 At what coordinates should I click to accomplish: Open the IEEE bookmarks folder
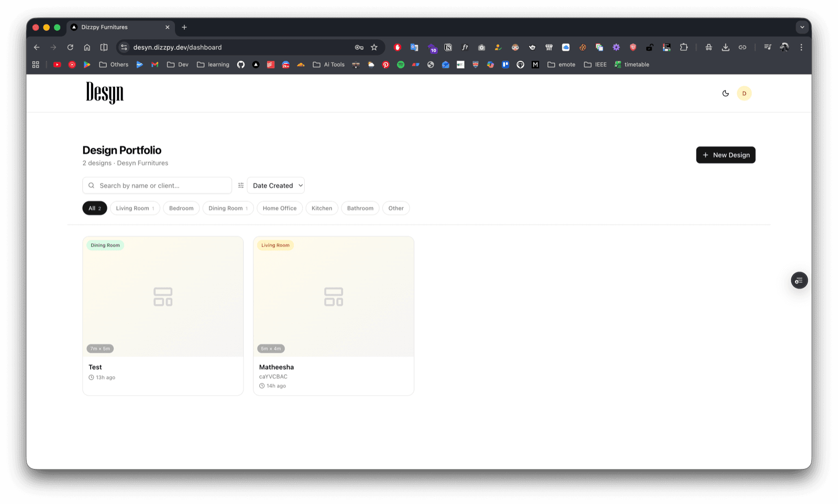tap(596, 64)
